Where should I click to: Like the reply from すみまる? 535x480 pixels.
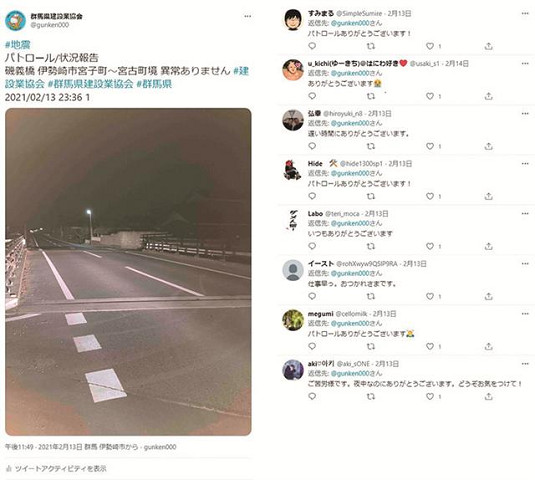430,46
